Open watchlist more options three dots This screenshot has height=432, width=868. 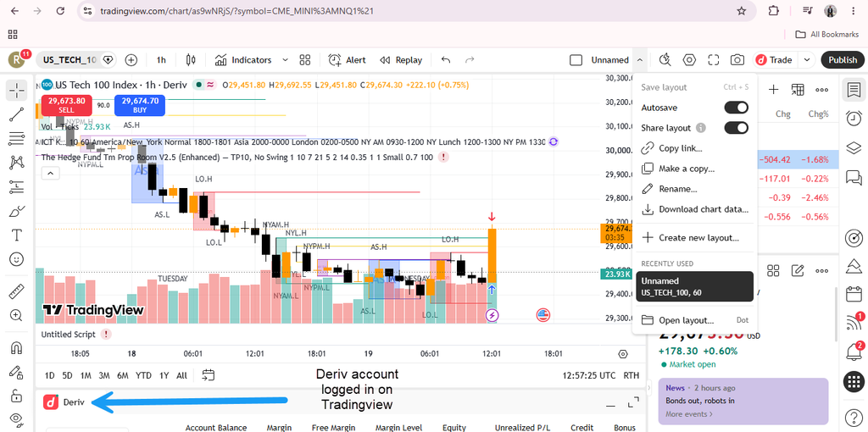(821, 90)
